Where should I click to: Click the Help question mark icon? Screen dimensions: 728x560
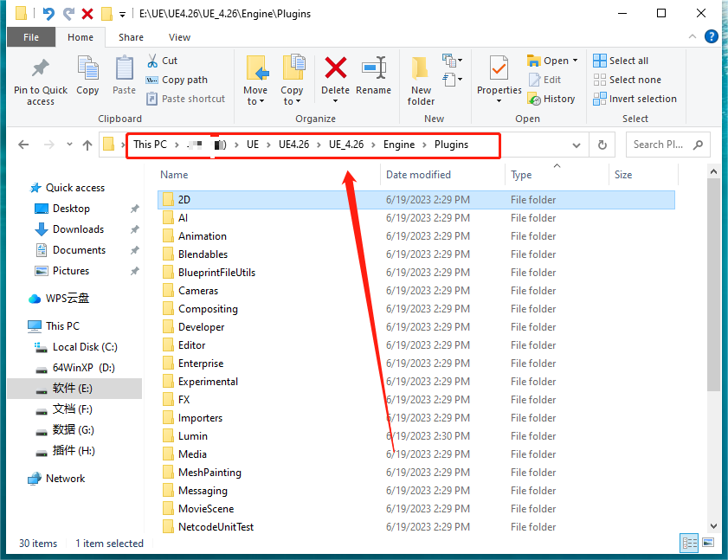coord(712,36)
